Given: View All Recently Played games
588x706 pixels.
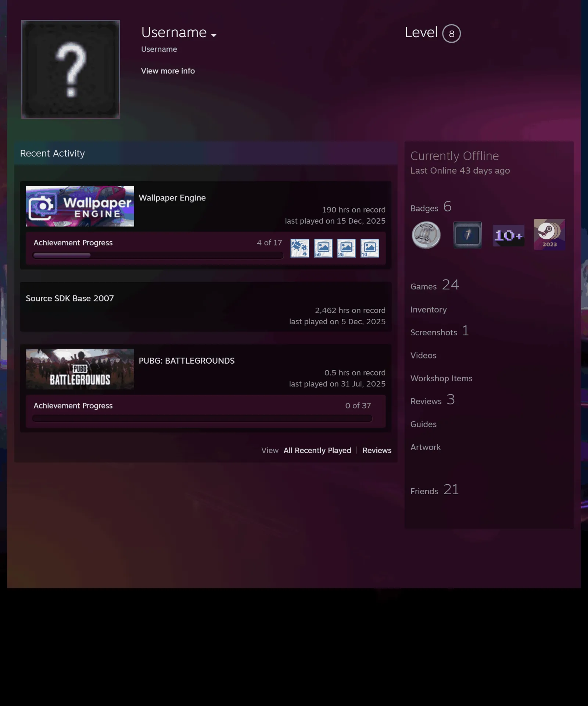Looking at the screenshot, I should pyautogui.click(x=317, y=450).
